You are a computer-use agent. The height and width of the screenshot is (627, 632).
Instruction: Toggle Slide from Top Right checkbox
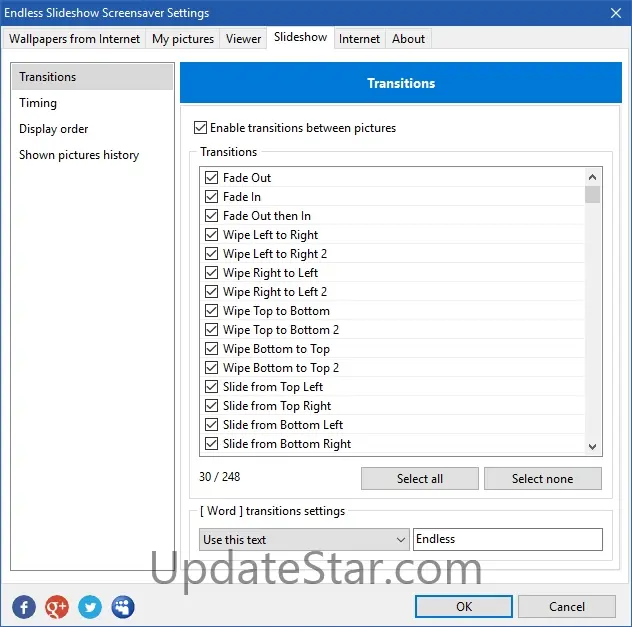pyautogui.click(x=212, y=405)
